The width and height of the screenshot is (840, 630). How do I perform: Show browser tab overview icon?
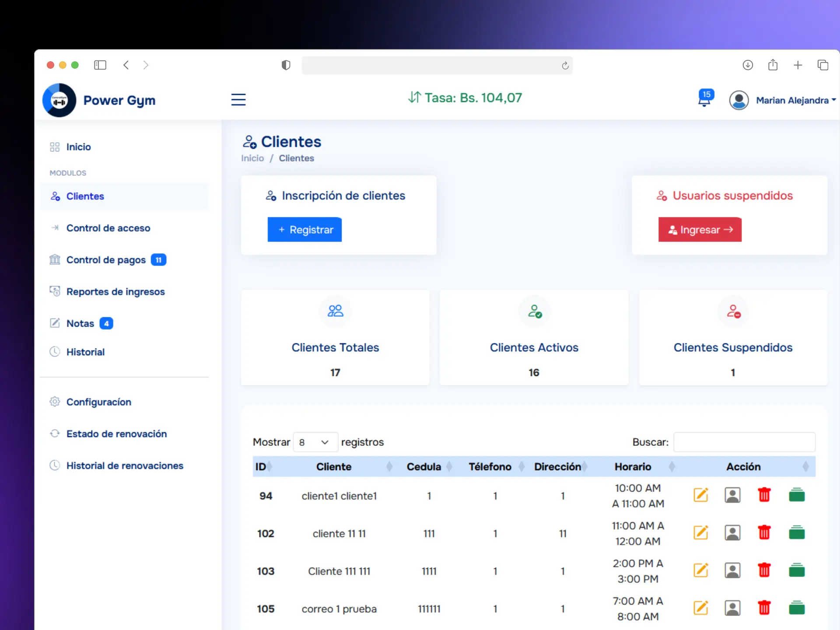823,65
